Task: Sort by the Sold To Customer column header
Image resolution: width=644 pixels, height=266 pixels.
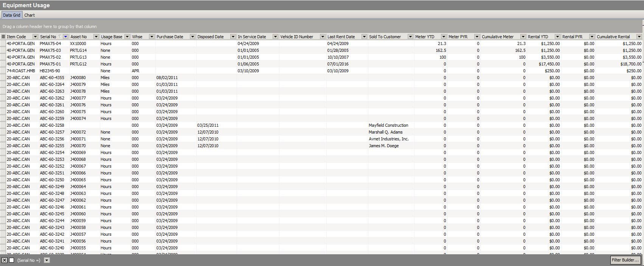Action: [x=385, y=37]
